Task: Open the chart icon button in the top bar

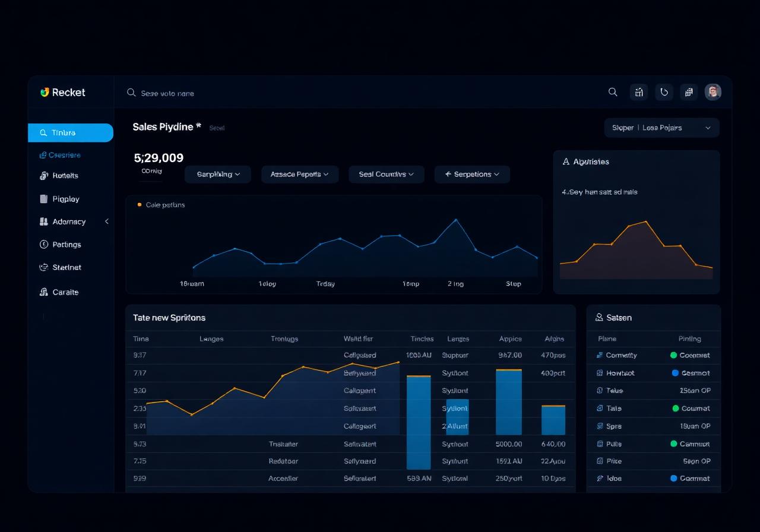Action: click(x=689, y=92)
